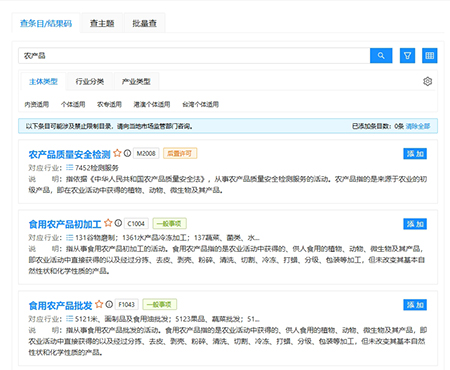
Task: Favorite 农产品质量安全检测 with star icon
Action: [117, 153]
